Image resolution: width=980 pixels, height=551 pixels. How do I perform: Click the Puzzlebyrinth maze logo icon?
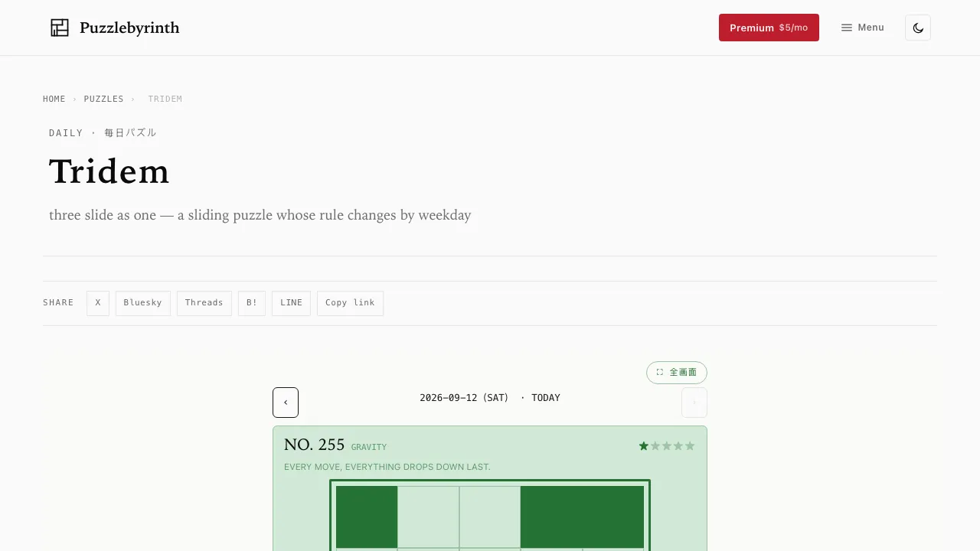tap(60, 28)
